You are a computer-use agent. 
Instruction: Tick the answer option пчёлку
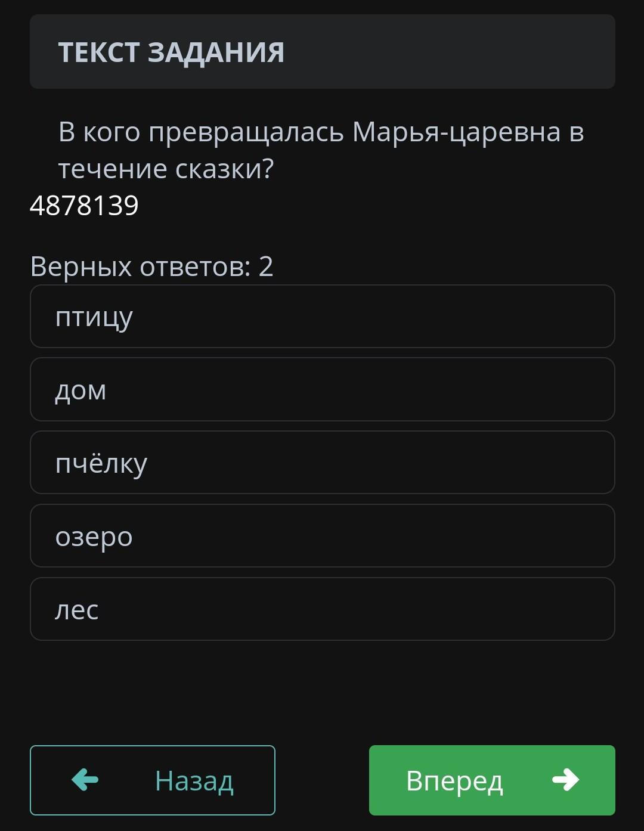[x=322, y=463]
